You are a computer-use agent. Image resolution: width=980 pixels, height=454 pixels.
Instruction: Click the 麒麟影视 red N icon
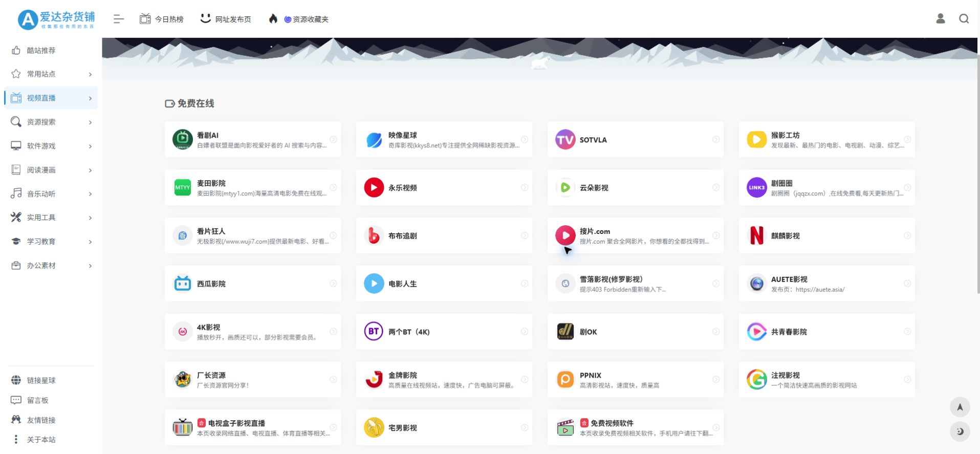coord(757,235)
